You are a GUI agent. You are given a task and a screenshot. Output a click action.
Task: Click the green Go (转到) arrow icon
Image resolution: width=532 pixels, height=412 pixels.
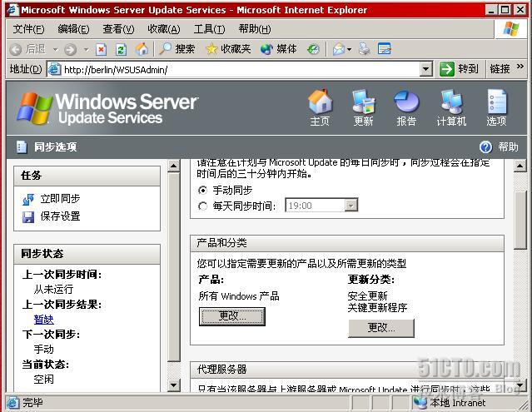pos(446,69)
